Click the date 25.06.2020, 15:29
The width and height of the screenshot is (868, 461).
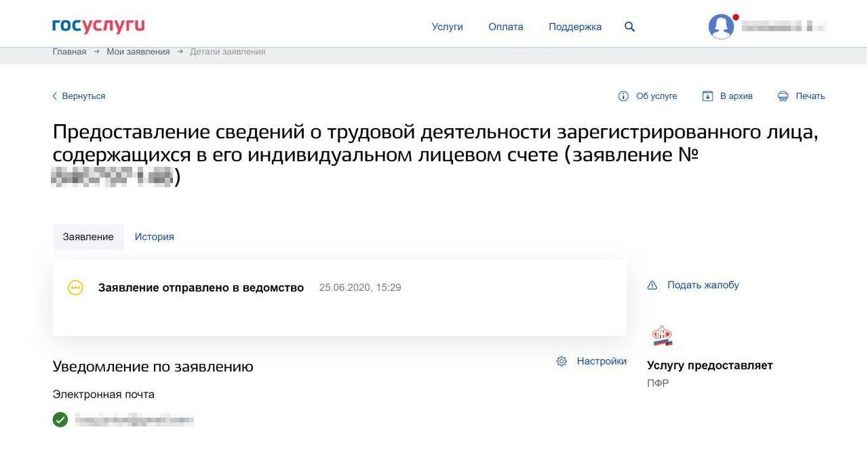click(360, 287)
